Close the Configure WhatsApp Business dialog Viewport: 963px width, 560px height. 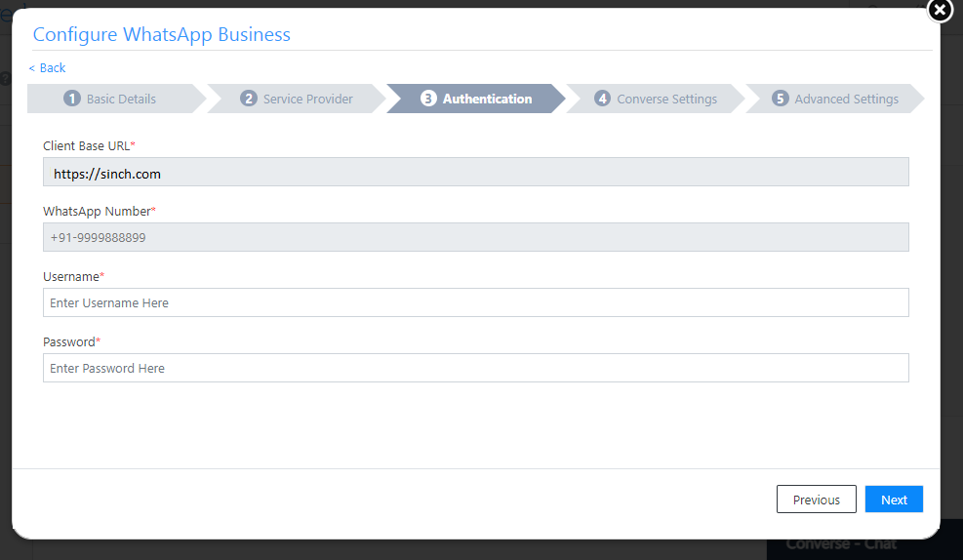[939, 10]
